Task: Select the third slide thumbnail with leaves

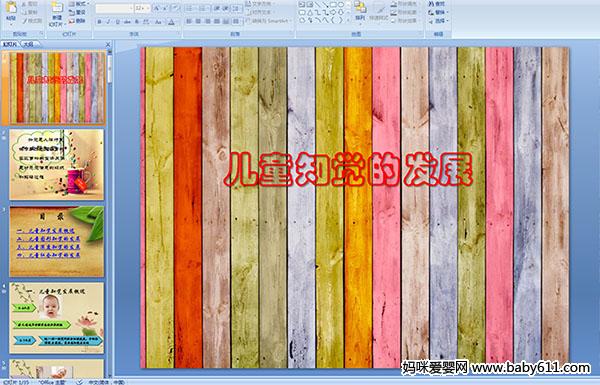Action: [57, 241]
